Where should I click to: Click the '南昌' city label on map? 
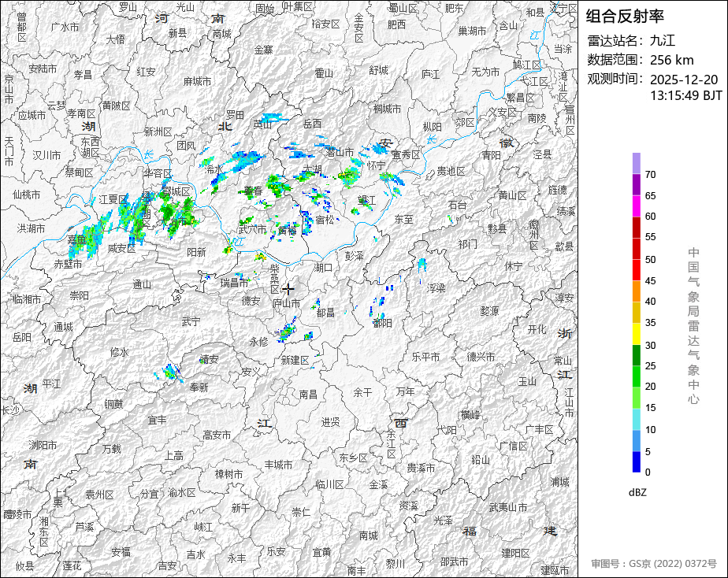click(308, 395)
